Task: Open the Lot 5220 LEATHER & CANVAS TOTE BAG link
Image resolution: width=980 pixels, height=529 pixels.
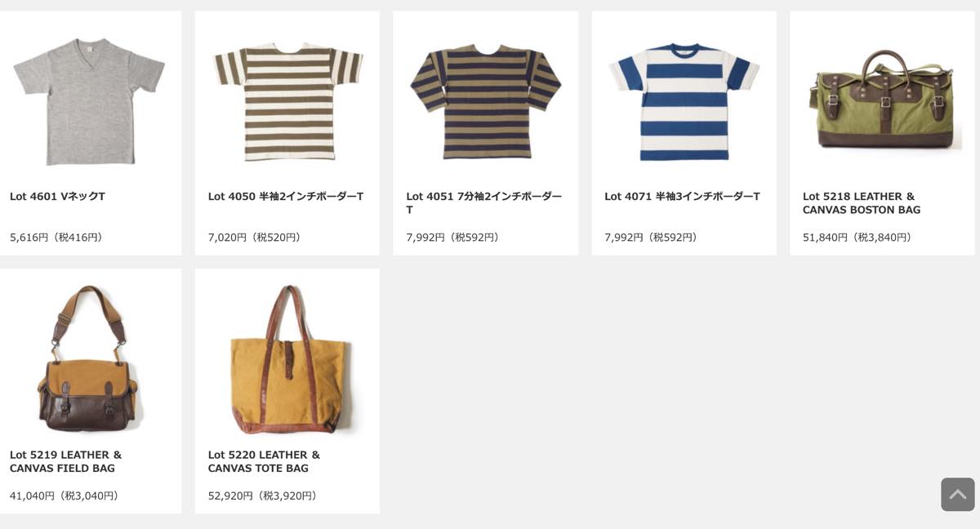Action: tap(264, 461)
